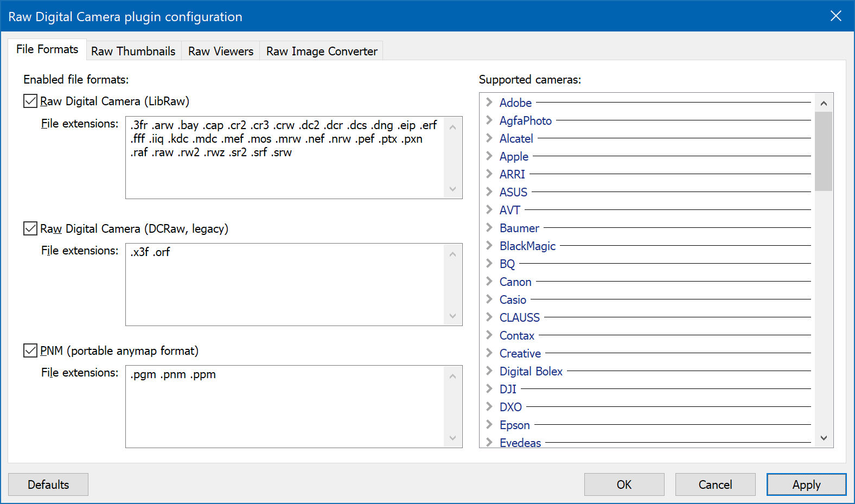Select the BlackMagic label in camera list
The height and width of the screenshot is (504, 855).
coord(527,246)
